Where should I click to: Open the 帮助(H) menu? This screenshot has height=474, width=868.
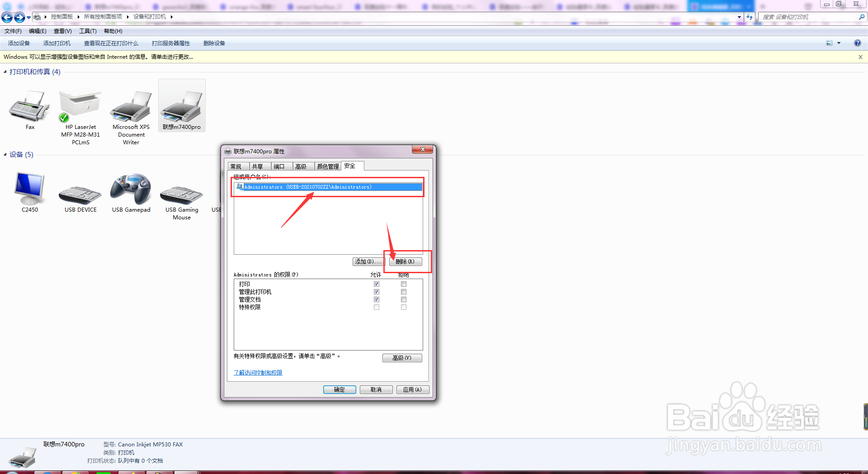coord(113,31)
